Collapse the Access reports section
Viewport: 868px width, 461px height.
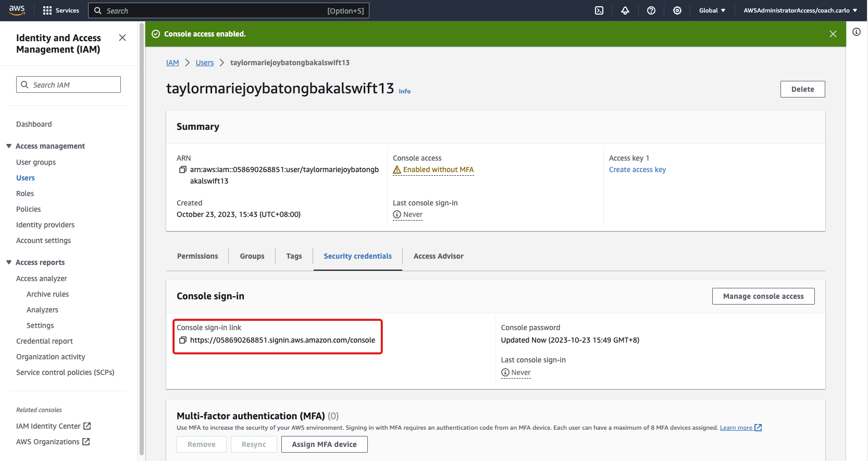click(9, 262)
